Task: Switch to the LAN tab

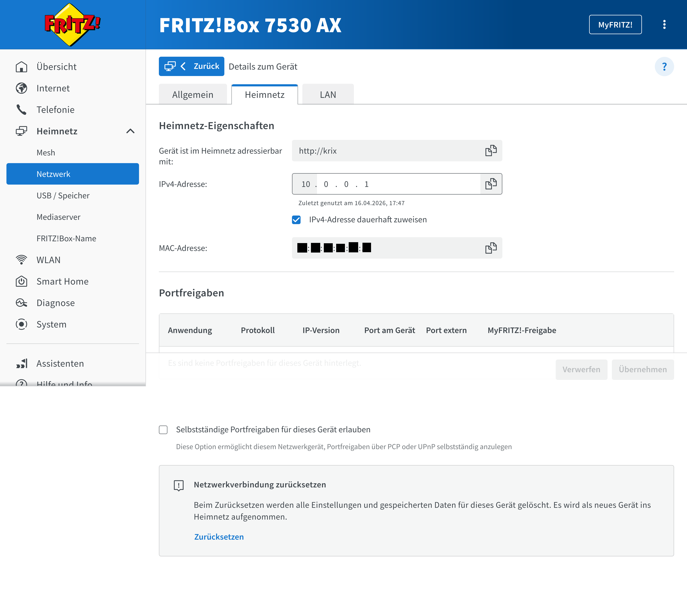Action: click(328, 95)
